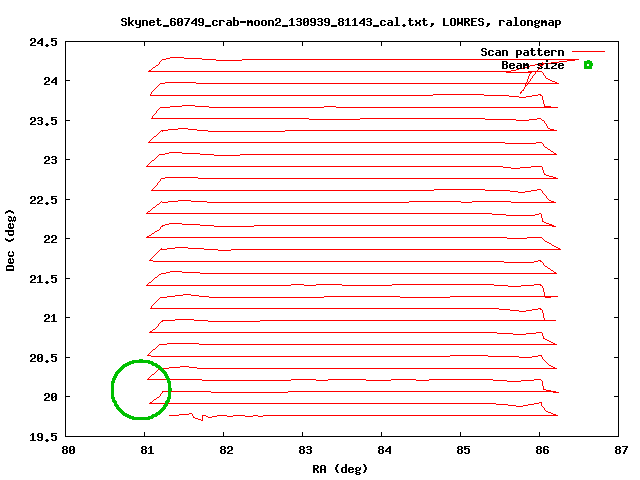Click the 85 tick label on RA axis
Screen dimensions: 640x480
click(463, 450)
